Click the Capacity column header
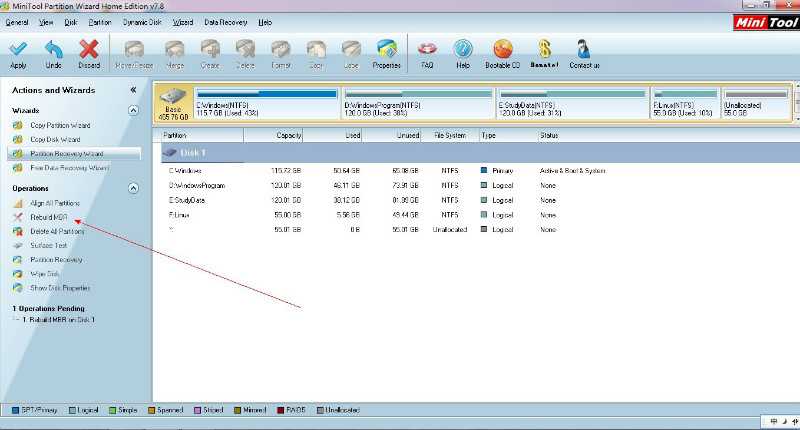Image resolution: width=800 pixels, height=430 pixels. click(x=273, y=136)
